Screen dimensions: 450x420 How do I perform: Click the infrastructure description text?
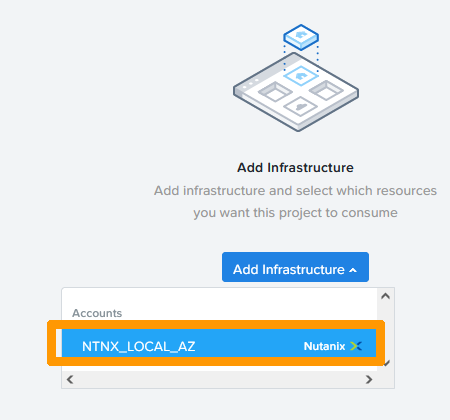pyautogui.click(x=295, y=201)
